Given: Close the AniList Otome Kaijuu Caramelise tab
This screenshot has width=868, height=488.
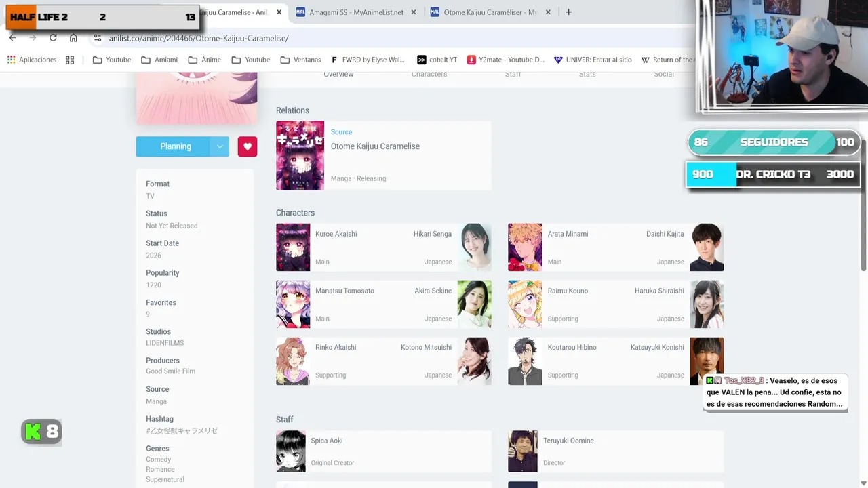Looking at the screenshot, I should (x=278, y=12).
